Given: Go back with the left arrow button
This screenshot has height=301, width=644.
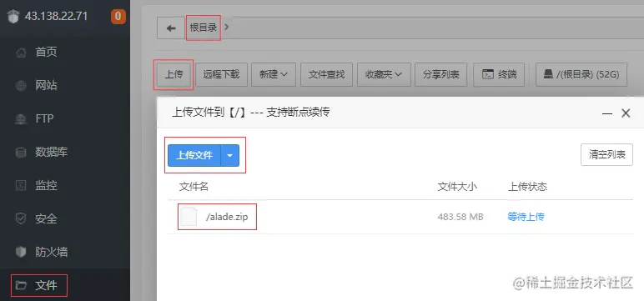Looking at the screenshot, I should 171,28.
